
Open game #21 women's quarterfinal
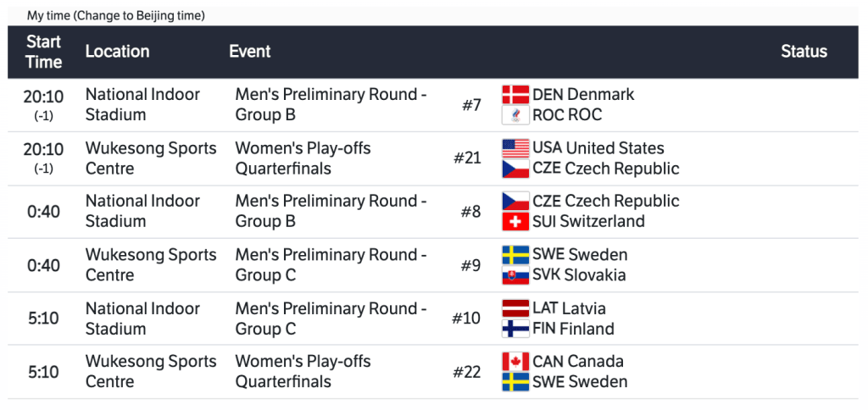[469, 158]
